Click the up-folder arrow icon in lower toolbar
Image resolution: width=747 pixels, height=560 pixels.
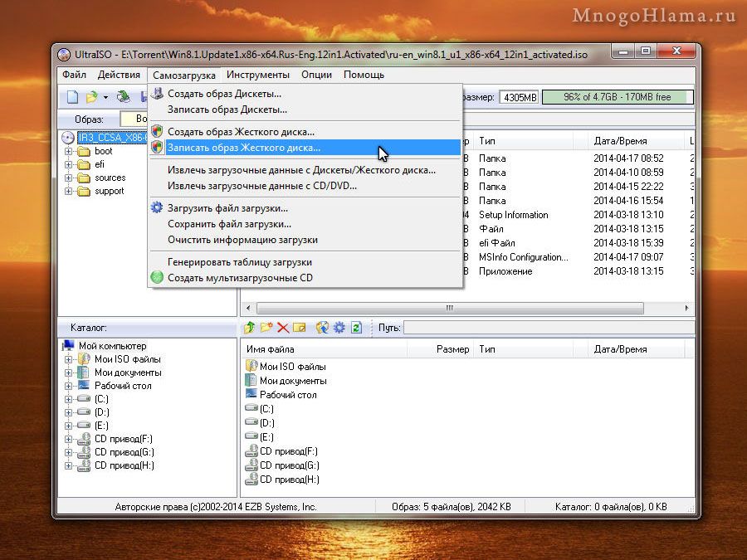pos(249,328)
